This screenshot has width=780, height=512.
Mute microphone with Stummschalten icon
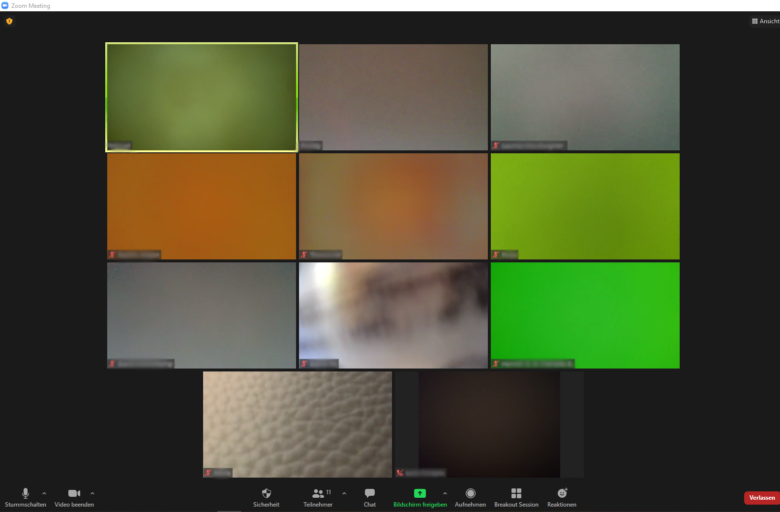[25, 494]
